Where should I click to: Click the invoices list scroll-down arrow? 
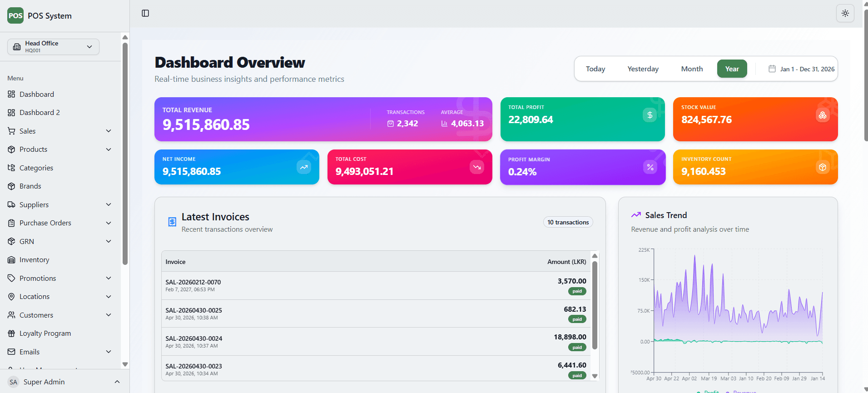595,376
